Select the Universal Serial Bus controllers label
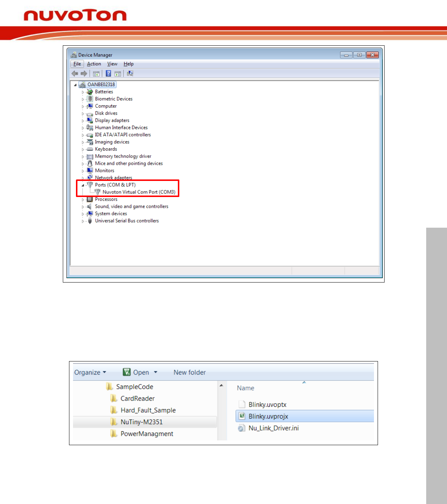This screenshot has width=447, height=504. pyautogui.click(x=127, y=221)
